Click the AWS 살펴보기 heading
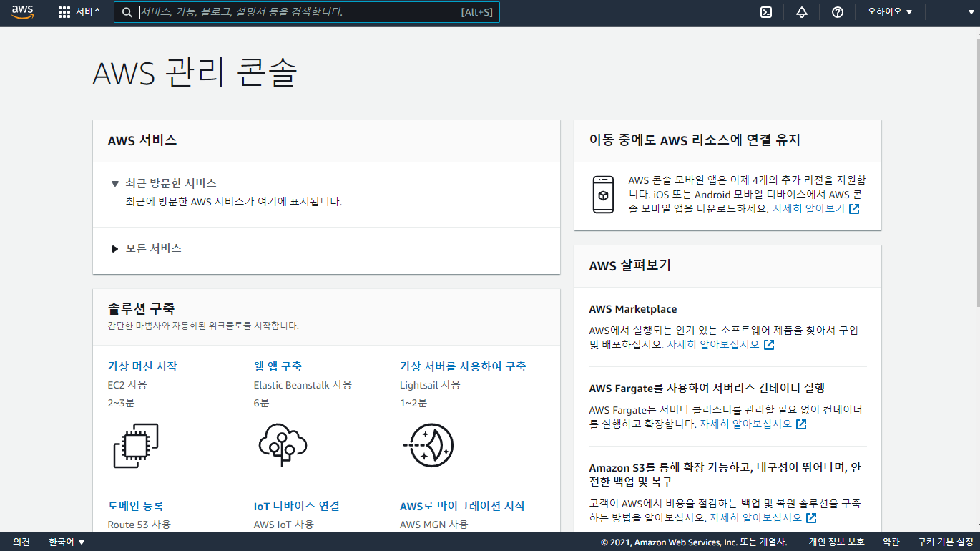This screenshot has height=551, width=980. [629, 265]
